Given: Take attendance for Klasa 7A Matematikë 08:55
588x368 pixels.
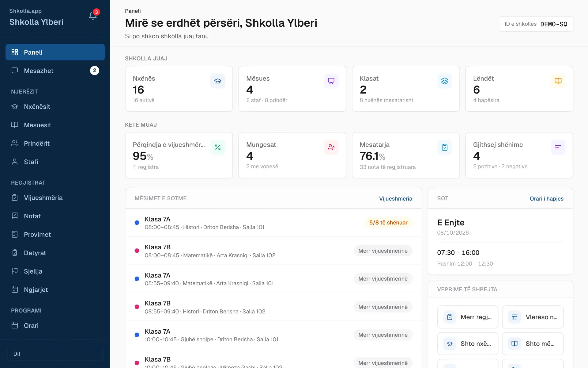Looking at the screenshot, I should pyautogui.click(x=383, y=279).
